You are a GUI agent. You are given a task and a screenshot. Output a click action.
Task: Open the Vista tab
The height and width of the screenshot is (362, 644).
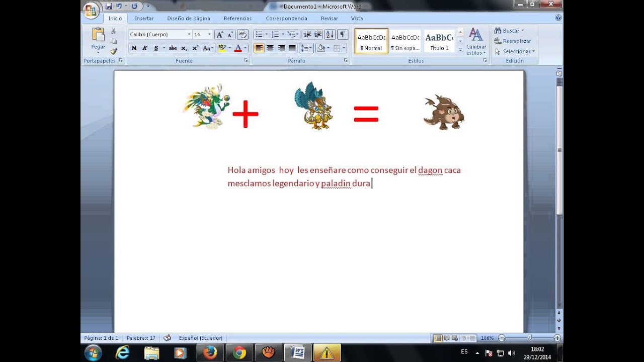click(x=357, y=18)
